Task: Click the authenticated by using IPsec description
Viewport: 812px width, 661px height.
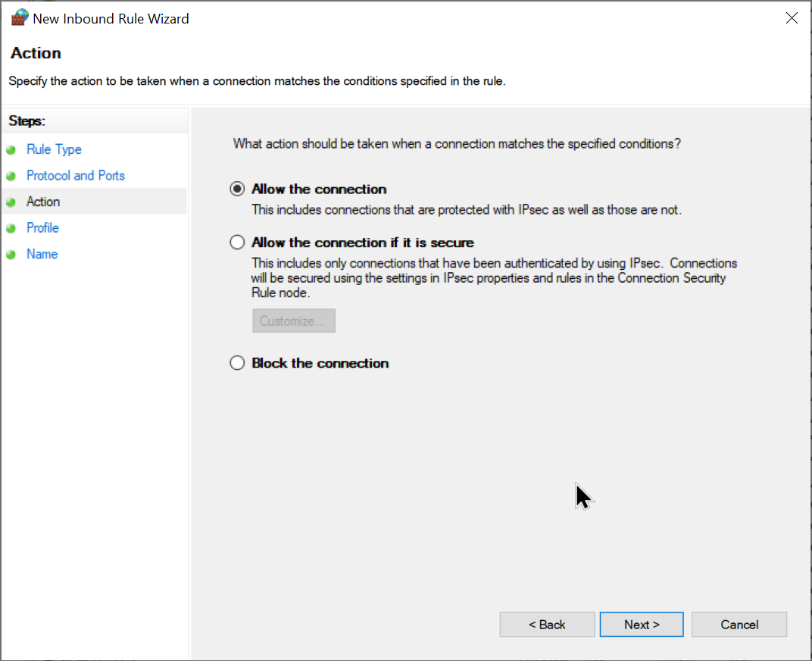Action: click(x=494, y=278)
